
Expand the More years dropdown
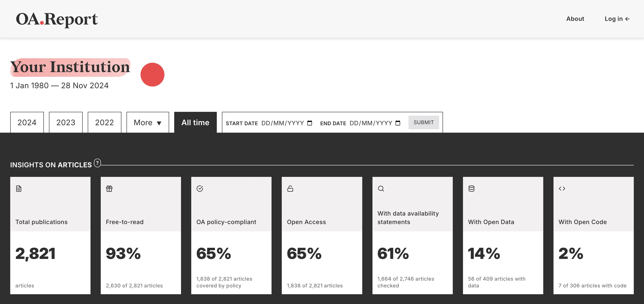pyautogui.click(x=148, y=122)
